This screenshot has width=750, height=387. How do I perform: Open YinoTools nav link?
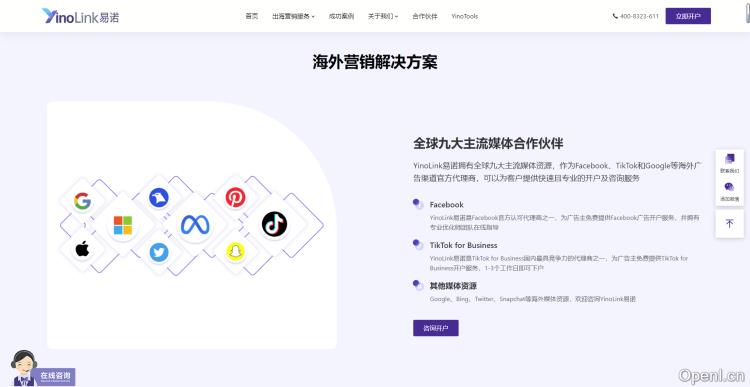point(464,16)
